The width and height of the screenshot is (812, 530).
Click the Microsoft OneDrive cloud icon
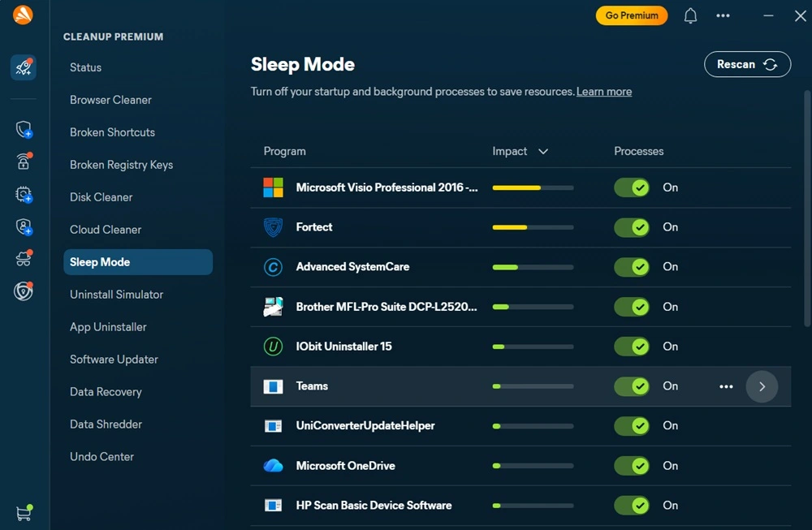273,466
